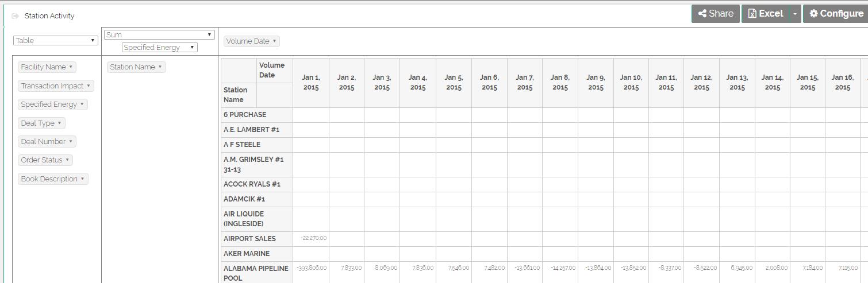Click the arrow icon beside Station Activity

16,16
